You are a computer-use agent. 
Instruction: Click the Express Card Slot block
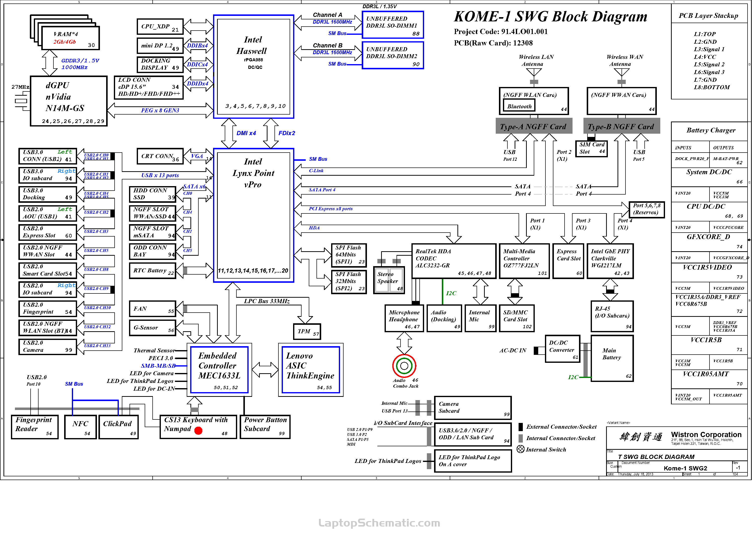[568, 261]
